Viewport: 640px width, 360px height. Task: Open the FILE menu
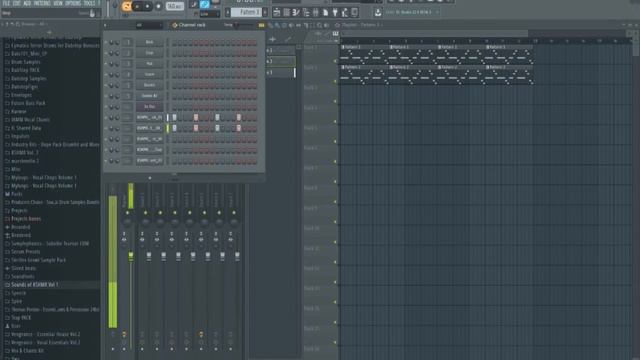pyautogui.click(x=6, y=3)
